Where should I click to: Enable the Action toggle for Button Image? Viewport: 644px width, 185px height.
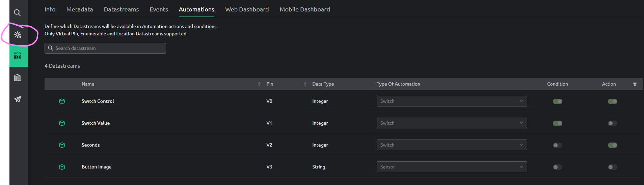(613, 167)
